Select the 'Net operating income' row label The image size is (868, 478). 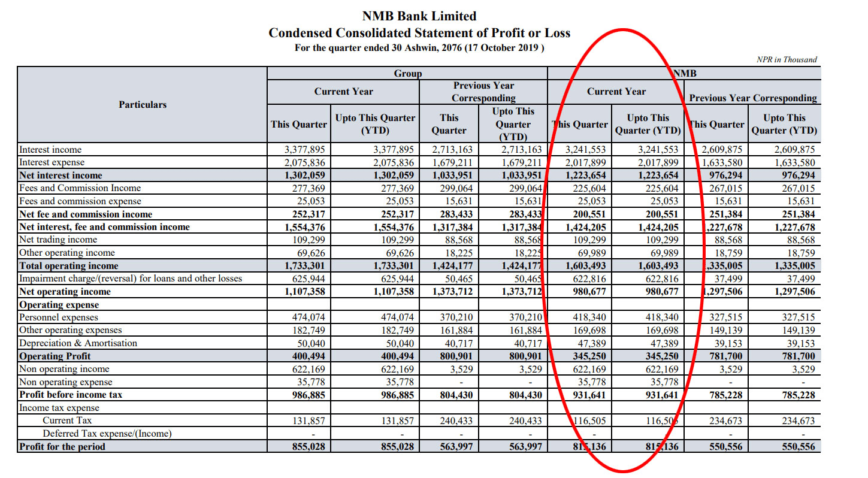65,292
